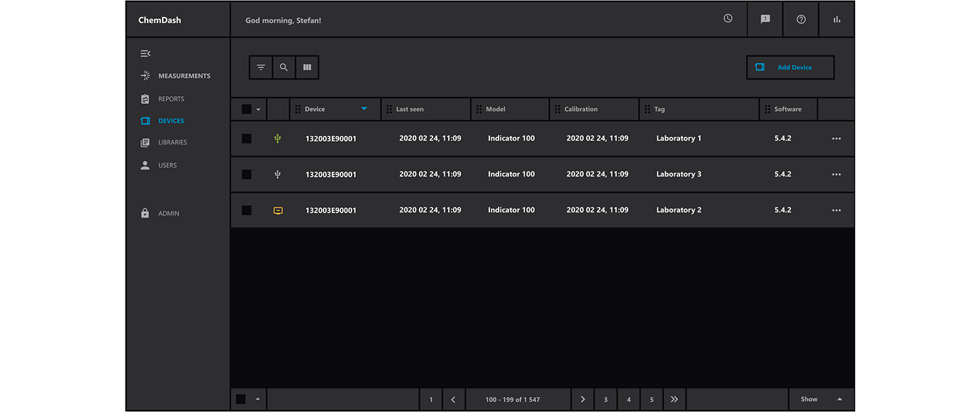The width and height of the screenshot is (980, 412).
Task: Open the Show rows dropdown
Action: tap(821, 400)
